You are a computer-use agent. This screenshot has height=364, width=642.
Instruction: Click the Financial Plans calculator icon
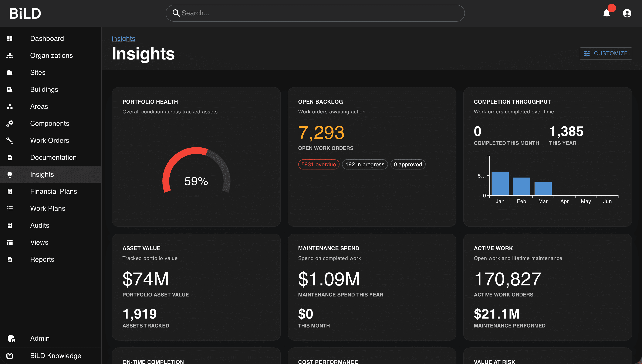click(10, 192)
